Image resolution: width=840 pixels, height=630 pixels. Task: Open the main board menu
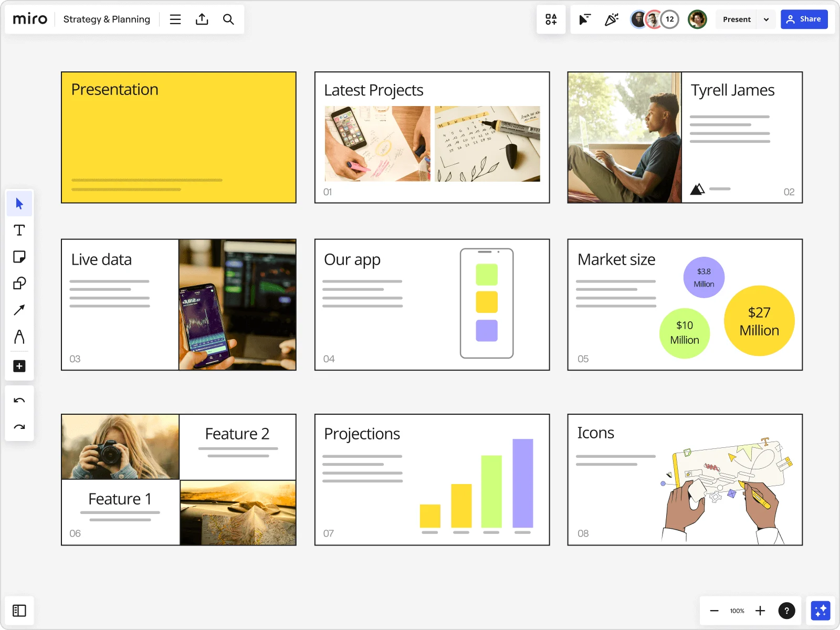pos(175,19)
